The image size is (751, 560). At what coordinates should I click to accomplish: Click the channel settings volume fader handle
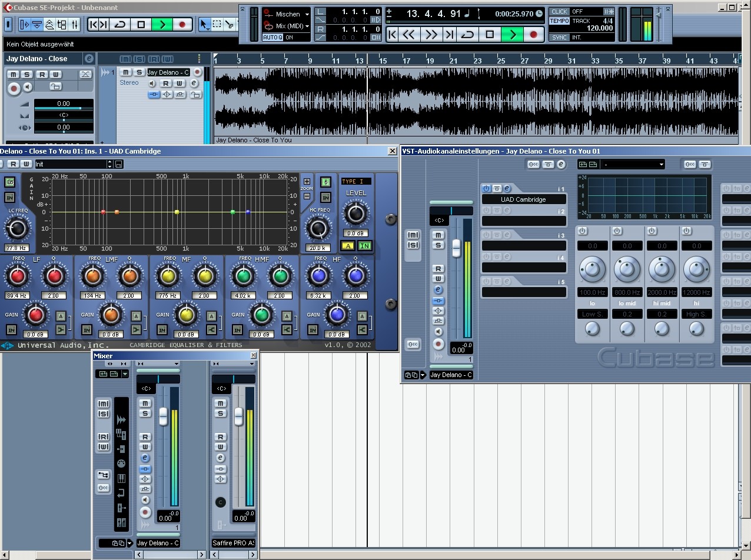coord(456,248)
